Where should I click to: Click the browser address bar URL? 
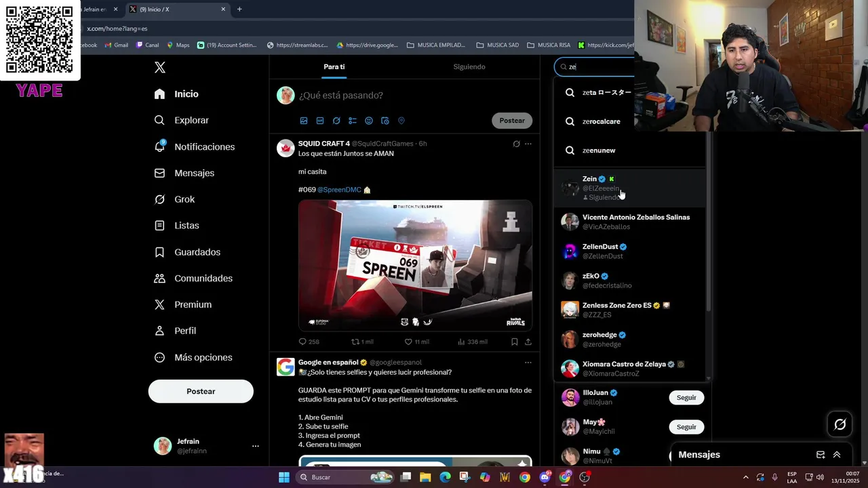(x=117, y=28)
